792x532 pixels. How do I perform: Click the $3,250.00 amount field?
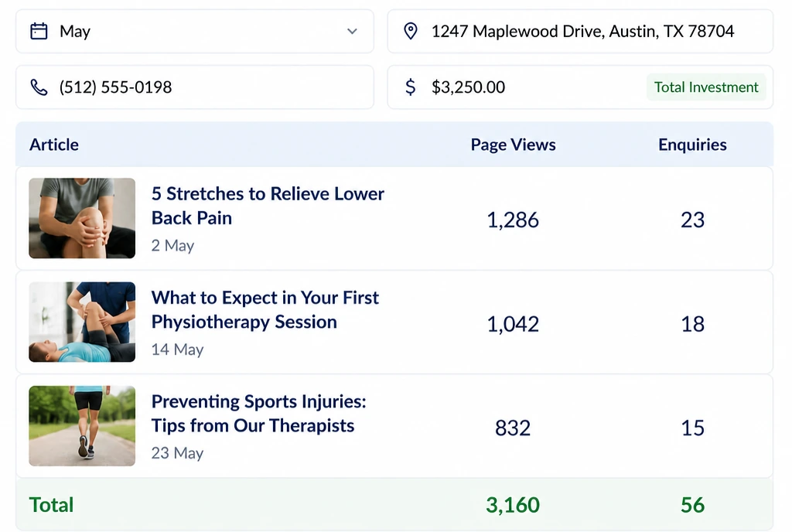coord(580,87)
